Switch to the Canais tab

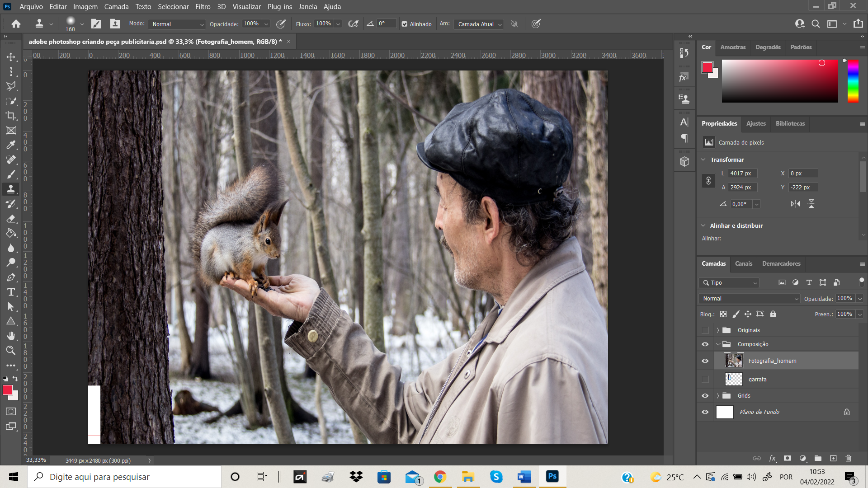743,263
